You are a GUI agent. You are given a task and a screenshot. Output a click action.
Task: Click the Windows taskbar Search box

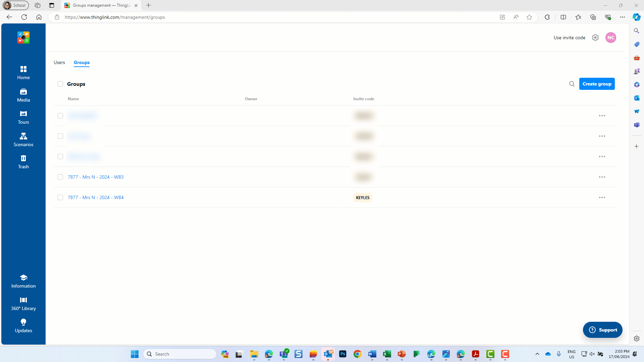(180, 354)
